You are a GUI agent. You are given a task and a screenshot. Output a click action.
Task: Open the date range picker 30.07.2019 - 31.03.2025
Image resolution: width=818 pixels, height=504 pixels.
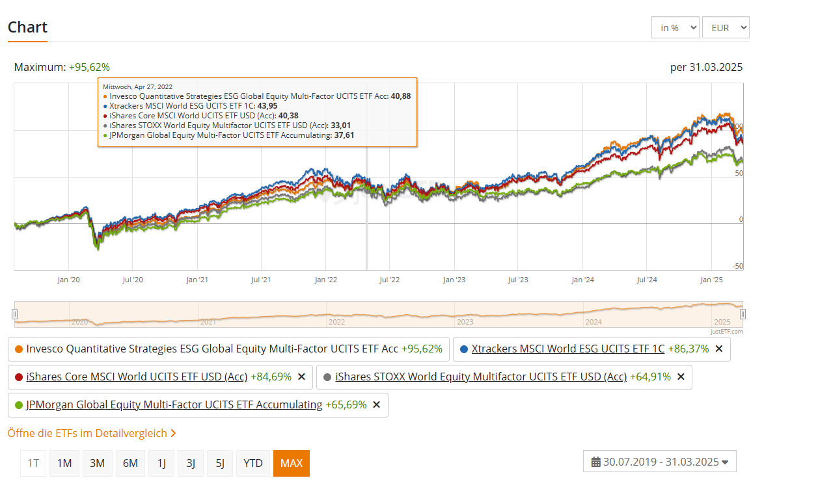point(660,462)
